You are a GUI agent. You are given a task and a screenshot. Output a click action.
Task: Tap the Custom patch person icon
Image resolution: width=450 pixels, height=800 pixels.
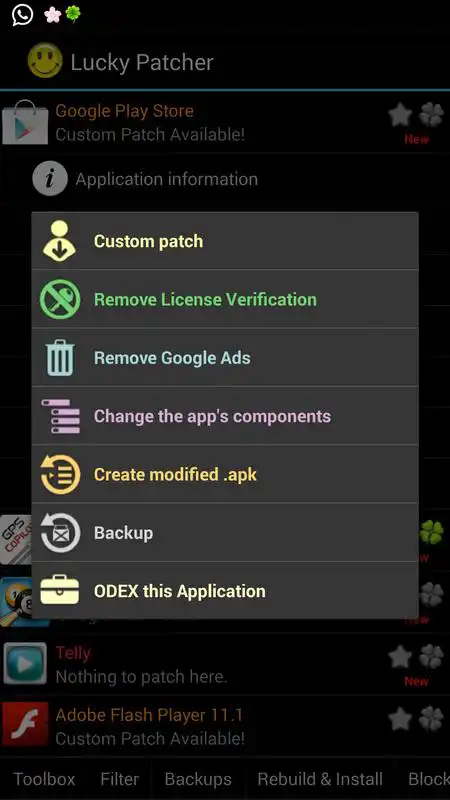[x=60, y=241]
